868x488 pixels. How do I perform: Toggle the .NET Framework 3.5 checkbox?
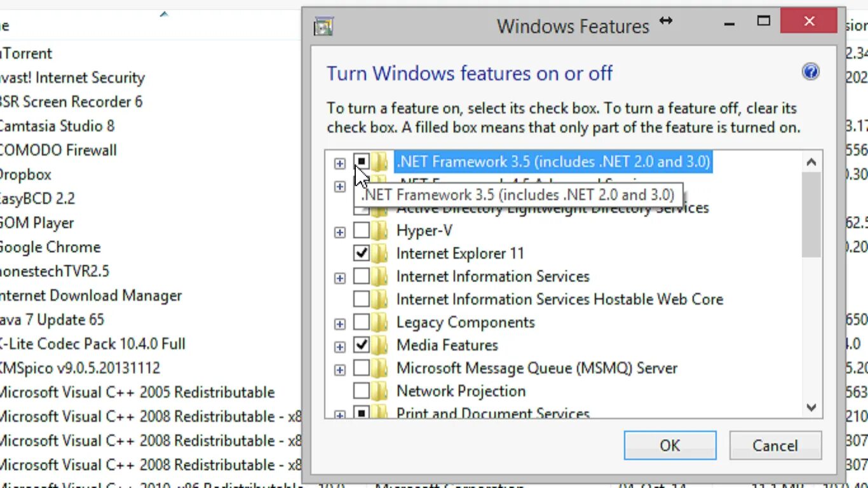(x=361, y=162)
